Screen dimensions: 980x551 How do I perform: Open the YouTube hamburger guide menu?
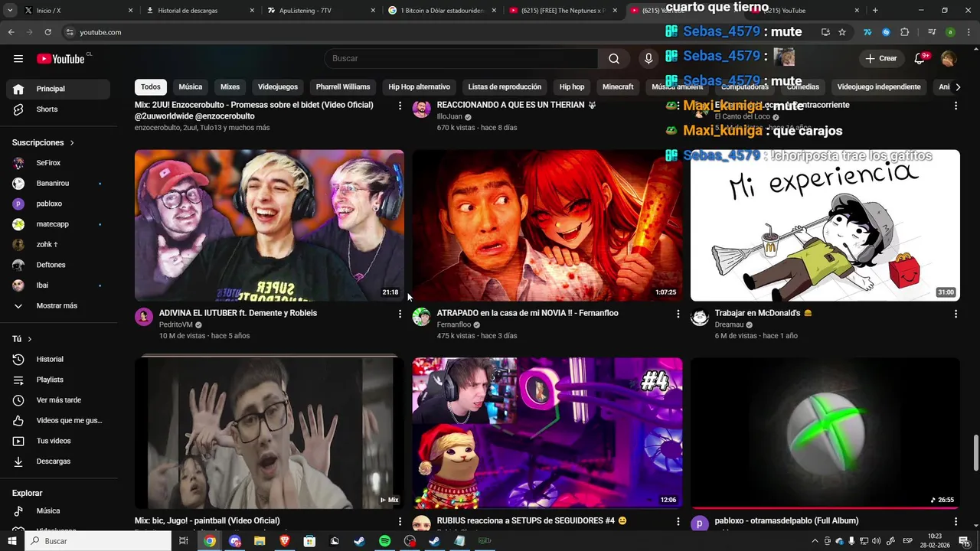tap(18, 59)
